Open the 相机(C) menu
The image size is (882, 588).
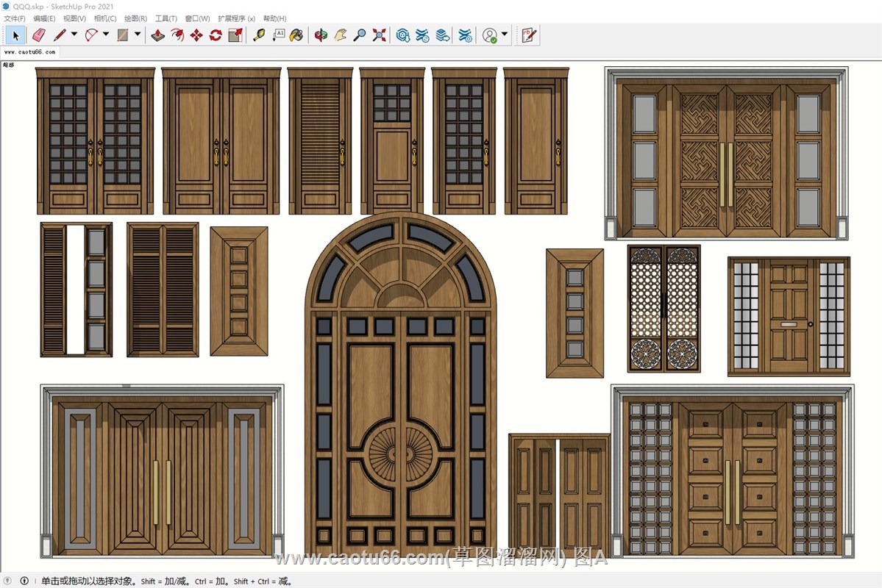[x=105, y=18]
